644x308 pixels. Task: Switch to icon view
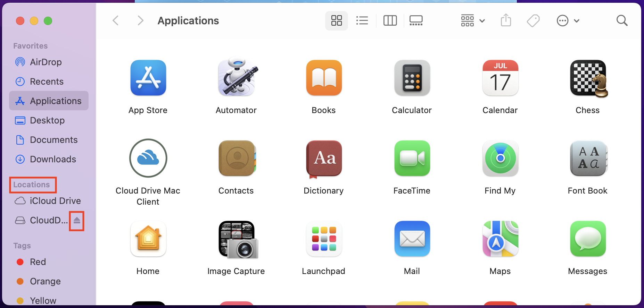[x=337, y=20]
